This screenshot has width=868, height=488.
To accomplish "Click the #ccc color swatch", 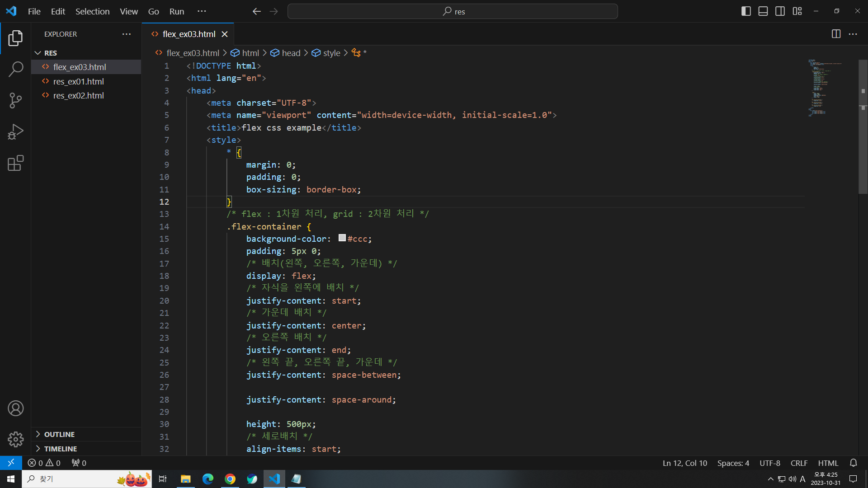I will [x=342, y=238].
